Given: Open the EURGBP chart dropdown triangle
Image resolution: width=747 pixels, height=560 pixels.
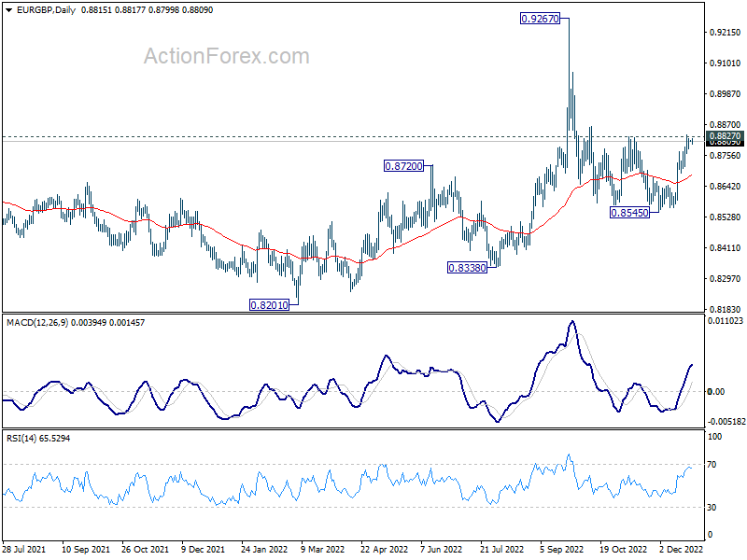Looking at the screenshot, I should click(9, 10).
